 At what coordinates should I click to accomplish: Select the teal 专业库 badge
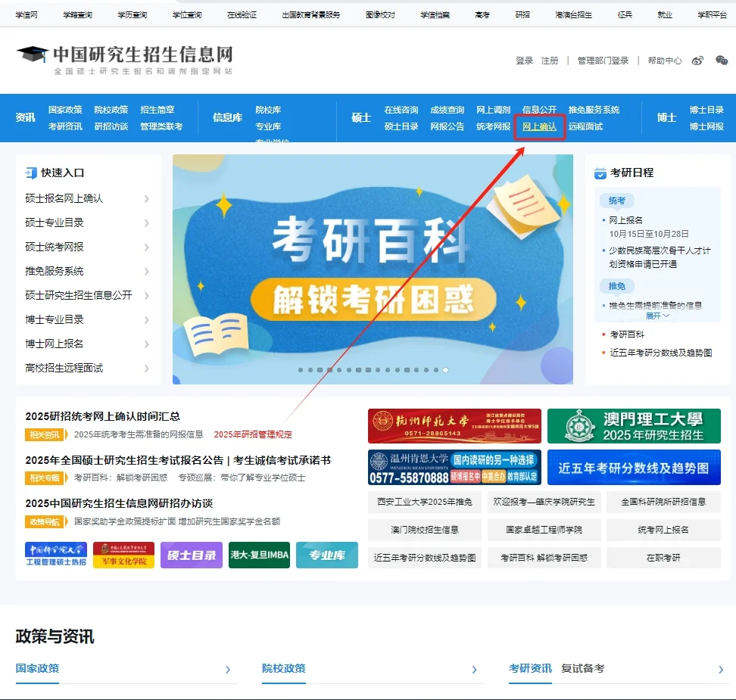point(326,555)
